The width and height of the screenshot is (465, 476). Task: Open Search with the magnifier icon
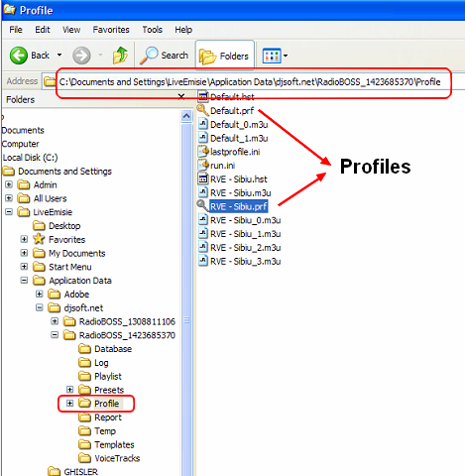coord(149,56)
